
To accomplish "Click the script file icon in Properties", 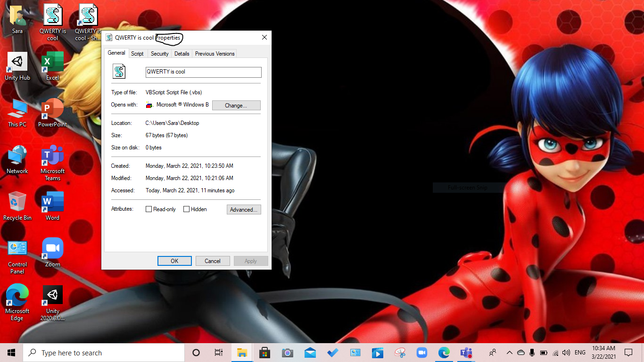I will pyautogui.click(x=119, y=72).
